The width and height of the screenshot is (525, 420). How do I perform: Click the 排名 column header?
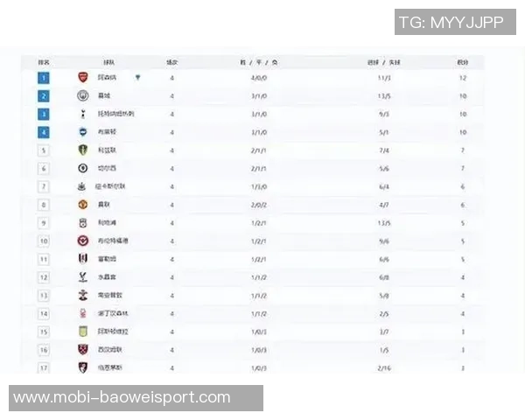click(44, 62)
